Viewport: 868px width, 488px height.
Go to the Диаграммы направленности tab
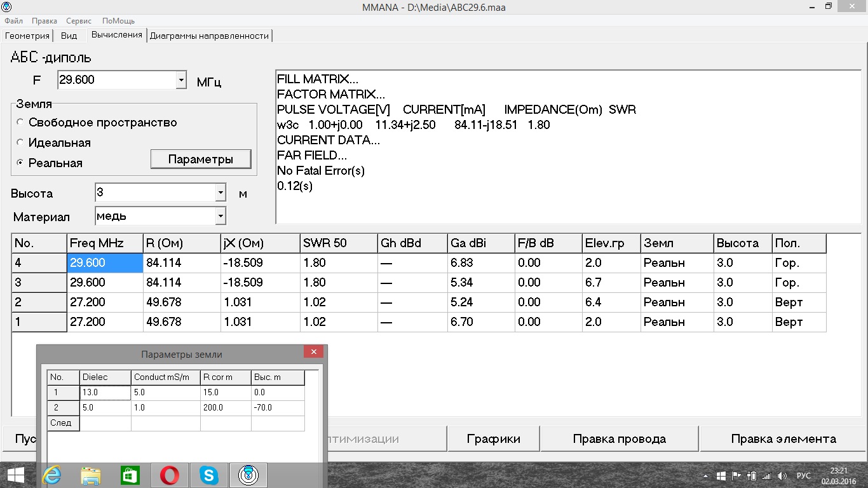(x=209, y=36)
